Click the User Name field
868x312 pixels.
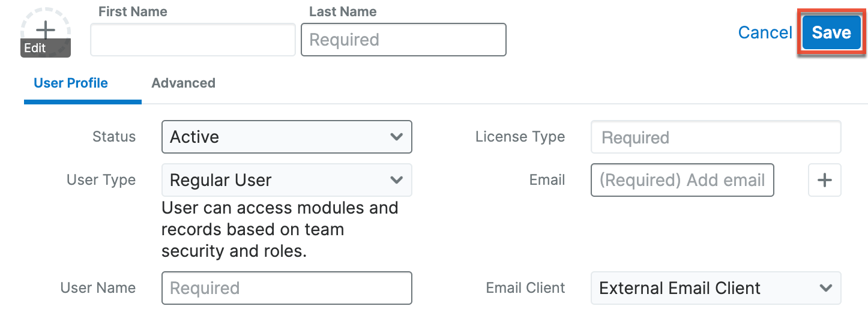pos(286,288)
